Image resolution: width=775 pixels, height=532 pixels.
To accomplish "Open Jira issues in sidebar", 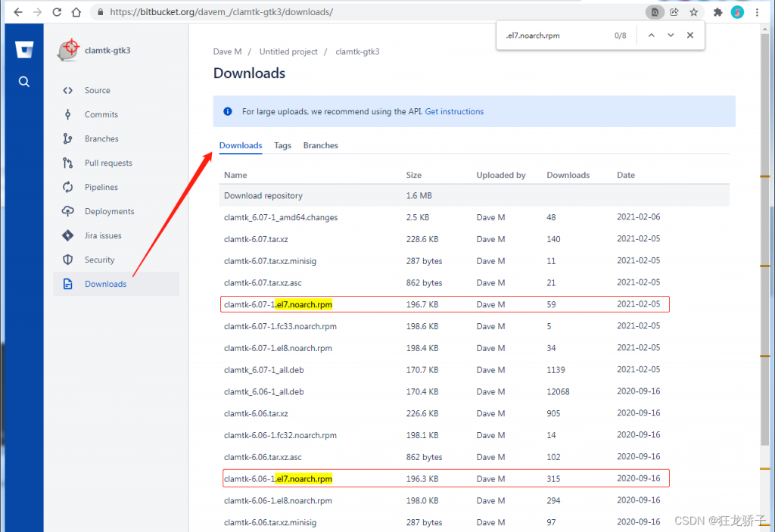I will 102,236.
